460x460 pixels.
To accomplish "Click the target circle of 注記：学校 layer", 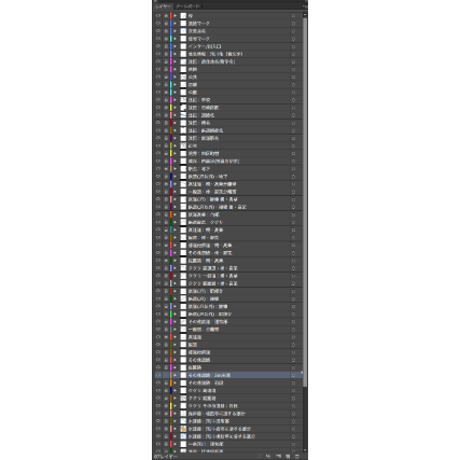I will click(x=293, y=100).
